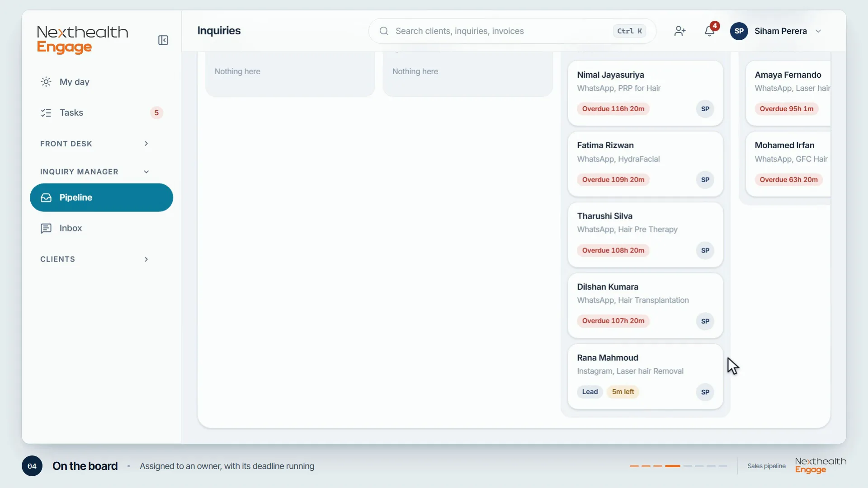Open Rana Mahmoud inquiry card

(x=645, y=376)
